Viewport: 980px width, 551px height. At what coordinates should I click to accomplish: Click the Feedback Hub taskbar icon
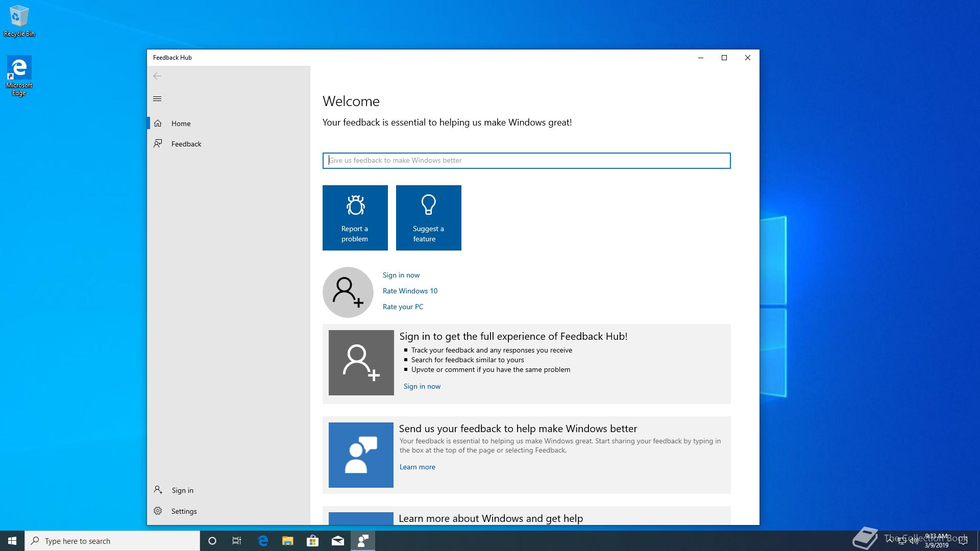tap(363, 541)
